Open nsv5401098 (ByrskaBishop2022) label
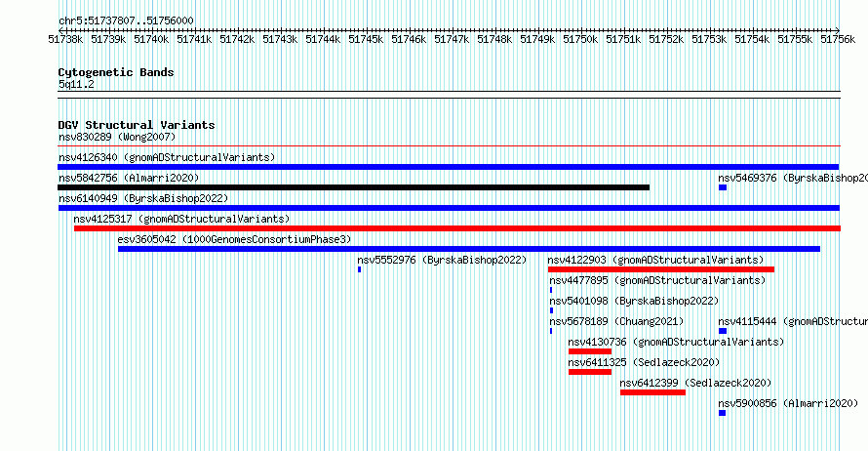 pyautogui.click(x=634, y=301)
